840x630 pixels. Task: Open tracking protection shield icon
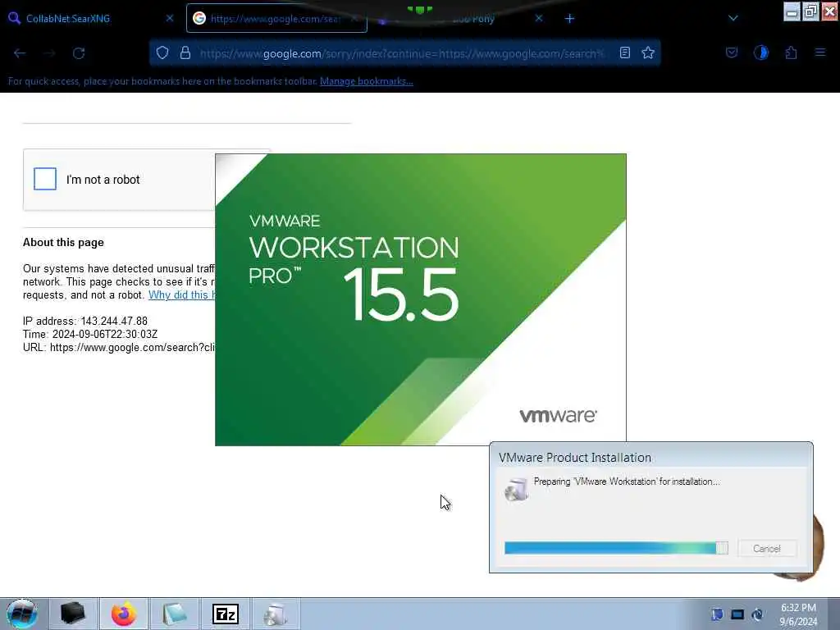[162, 52]
